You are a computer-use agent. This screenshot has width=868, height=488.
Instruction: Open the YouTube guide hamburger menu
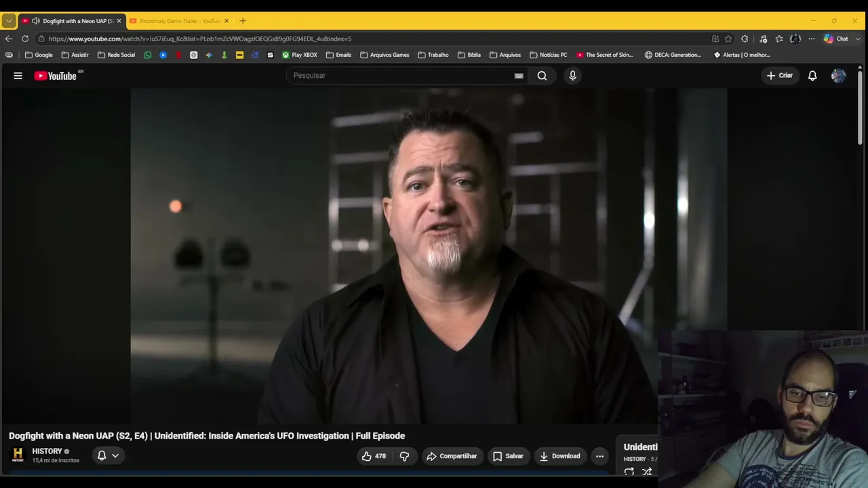(x=18, y=76)
